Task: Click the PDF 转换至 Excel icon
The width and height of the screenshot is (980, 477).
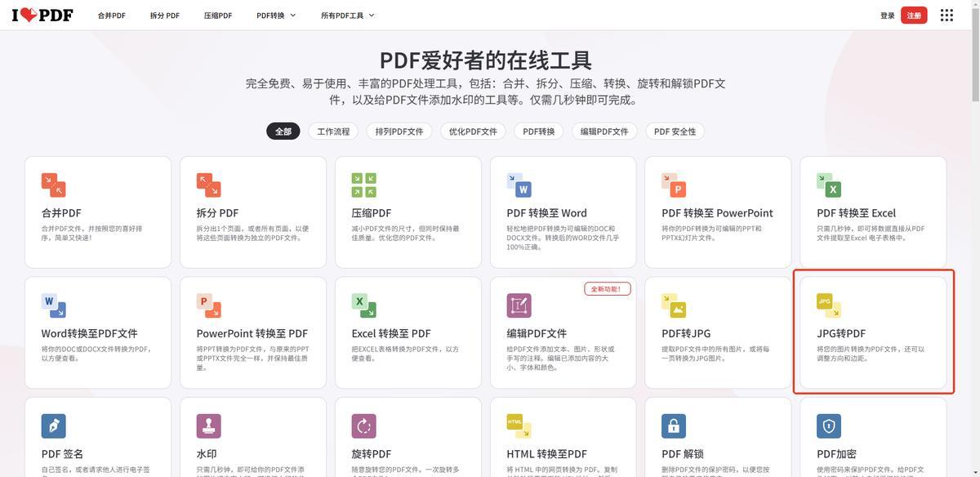Action: 829,185
